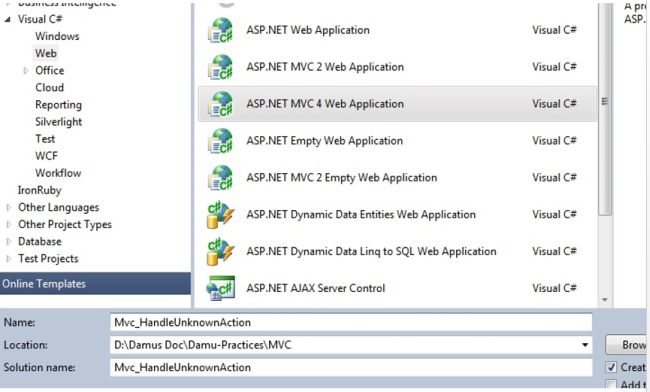Expand the Database tree node

[8, 241]
